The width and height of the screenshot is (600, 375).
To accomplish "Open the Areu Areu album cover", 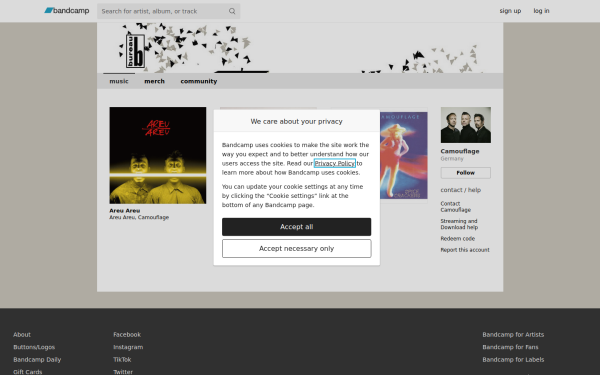I will (x=158, y=155).
